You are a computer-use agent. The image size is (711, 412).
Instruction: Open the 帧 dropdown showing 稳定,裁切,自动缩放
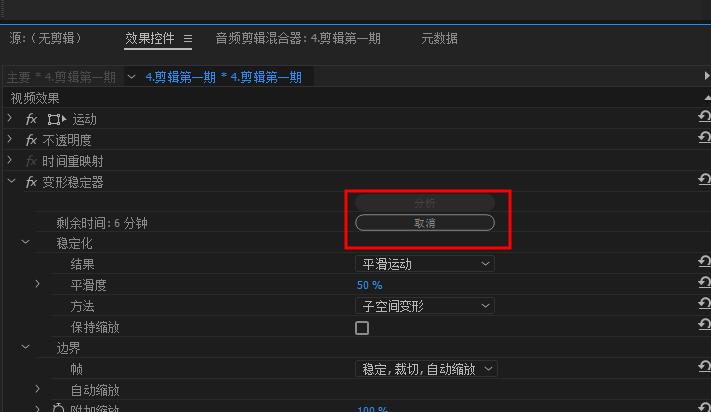coord(426,369)
